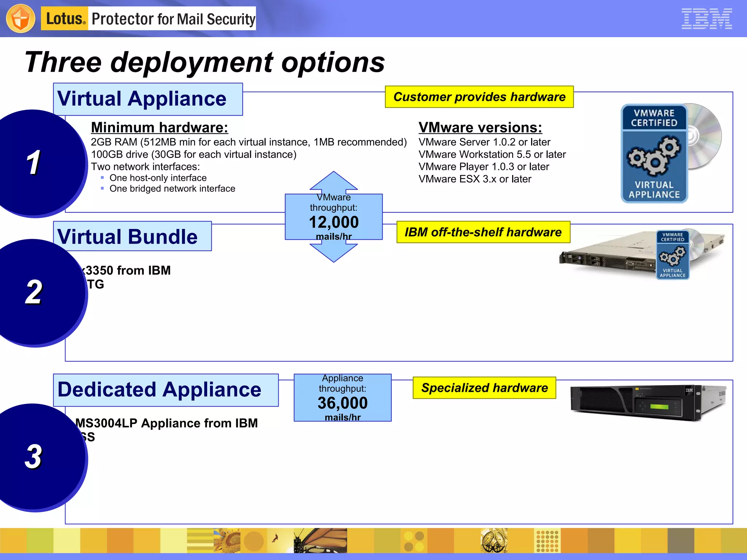Click 'VMware ESX 3.x or later'
This screenshot has width=747, height=560.
pyautogui.click(x=475, y=179)
